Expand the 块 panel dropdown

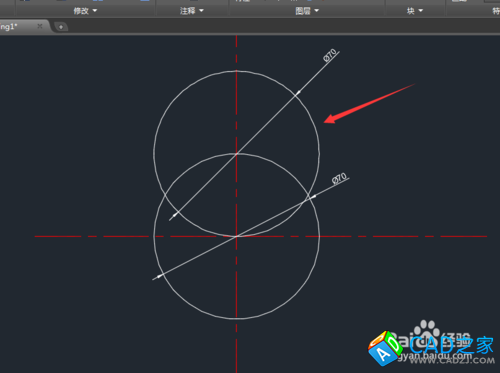tap(415, 11)
